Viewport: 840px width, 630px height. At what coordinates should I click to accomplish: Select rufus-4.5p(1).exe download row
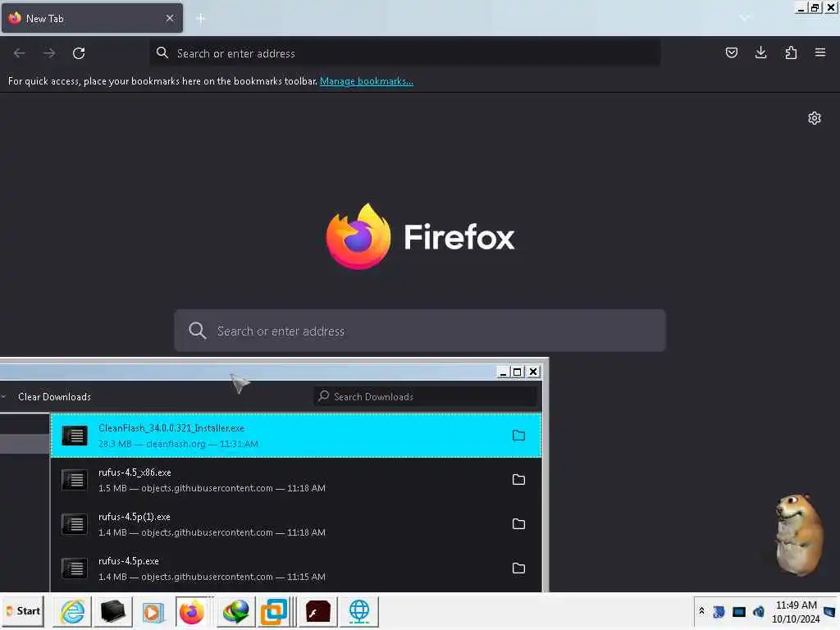296,524
